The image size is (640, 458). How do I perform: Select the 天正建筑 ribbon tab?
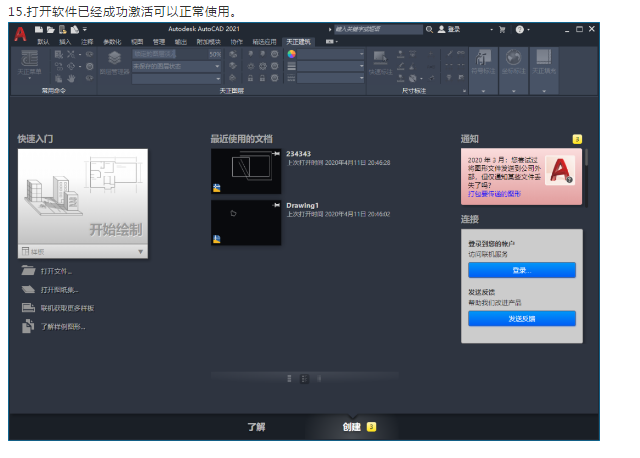pos(298,42)
